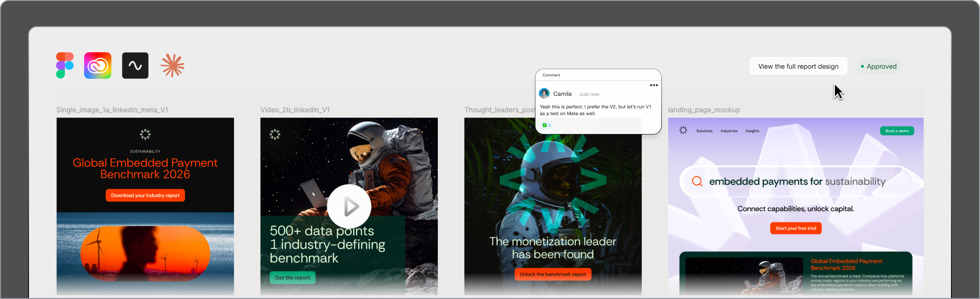Open the Figma app icon
Screen dimensions: 980x299
(x=65, y=65)
